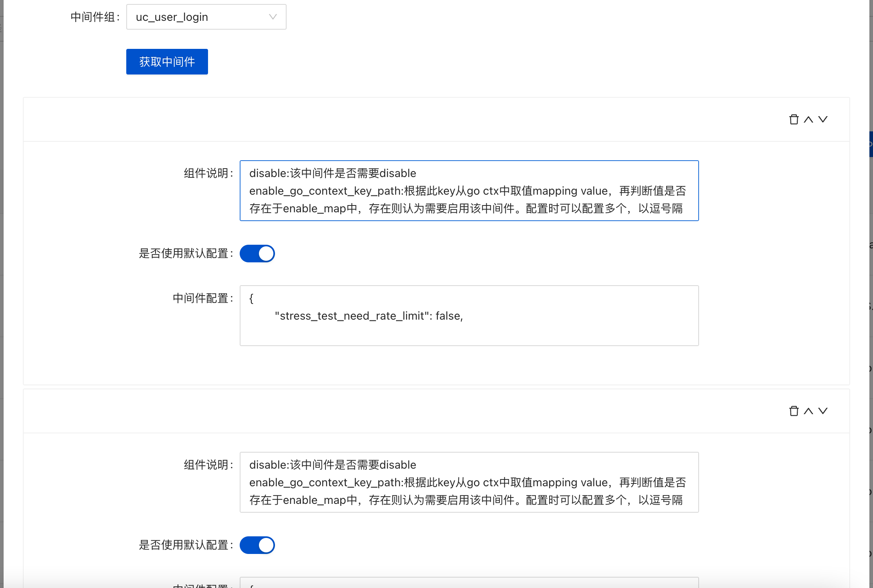
Task: Toggle the first blue default-config switch
Action: (x=257, y=253)
